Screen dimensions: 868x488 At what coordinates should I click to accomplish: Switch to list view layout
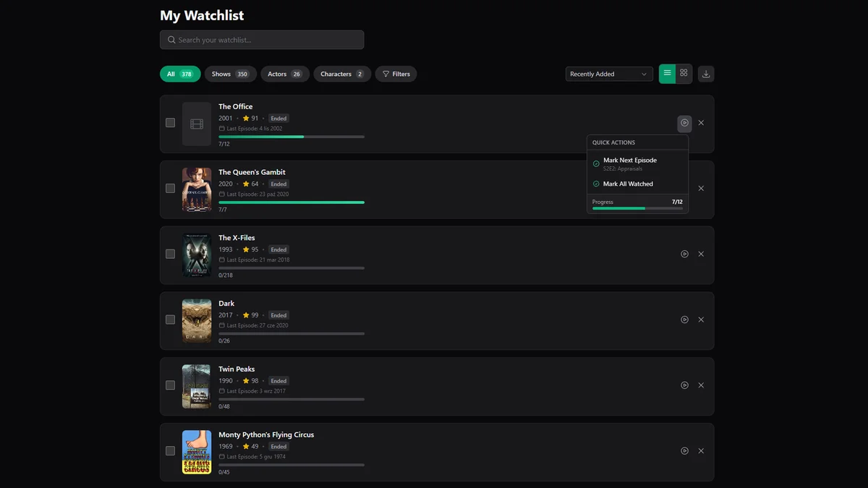(x=667, y=74)
